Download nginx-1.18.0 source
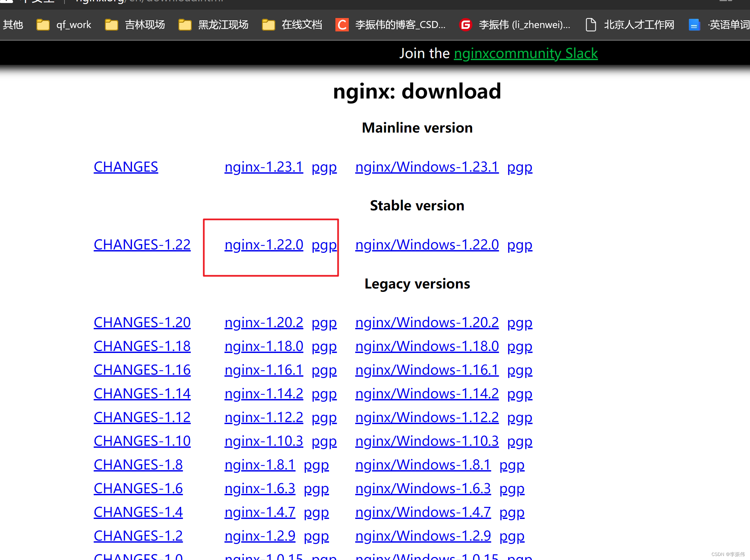 point(264,346)
